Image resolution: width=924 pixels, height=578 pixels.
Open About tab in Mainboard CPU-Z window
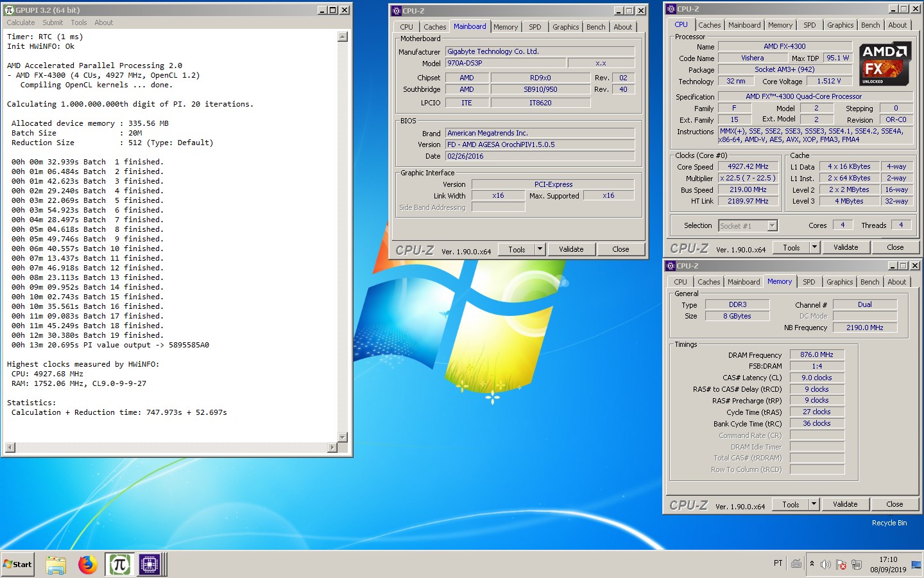tap(623, 27)
